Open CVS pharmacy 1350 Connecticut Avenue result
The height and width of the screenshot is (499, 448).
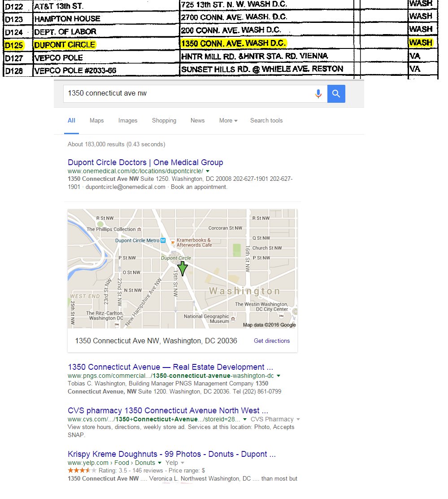168,411
